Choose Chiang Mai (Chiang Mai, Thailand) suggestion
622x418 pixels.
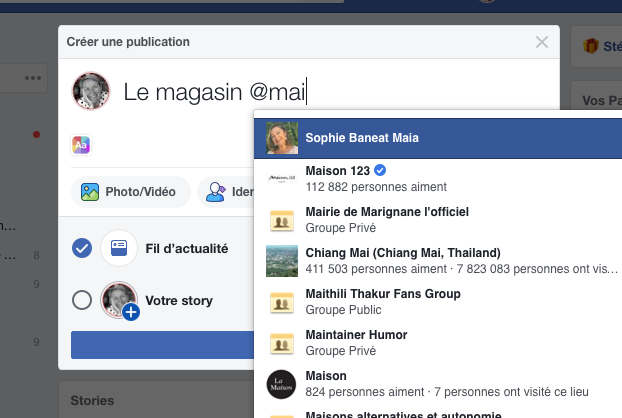click(438, 261)
